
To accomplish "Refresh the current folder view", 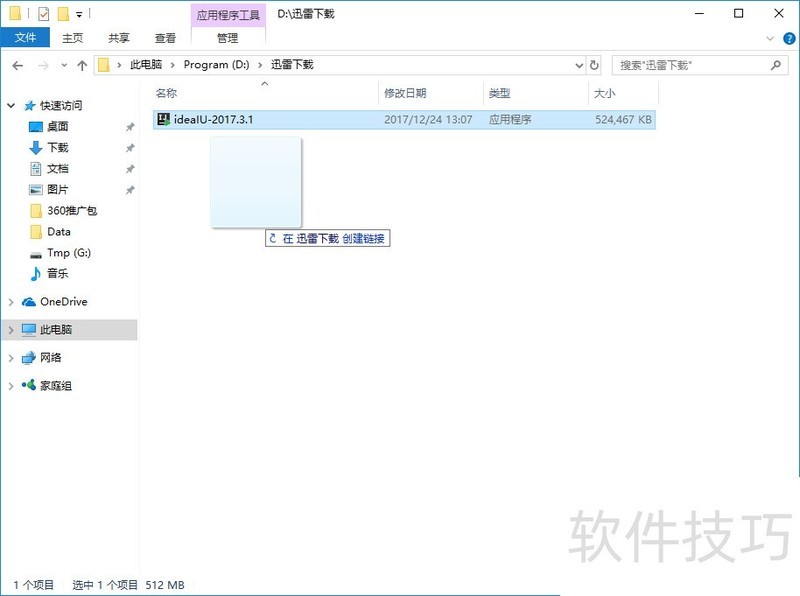I will pos(594,65).
